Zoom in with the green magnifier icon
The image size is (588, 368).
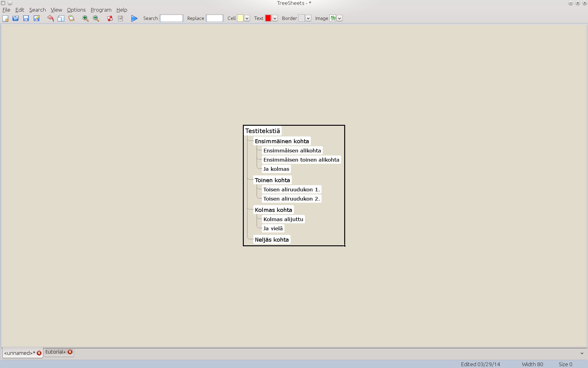[85, 18]
